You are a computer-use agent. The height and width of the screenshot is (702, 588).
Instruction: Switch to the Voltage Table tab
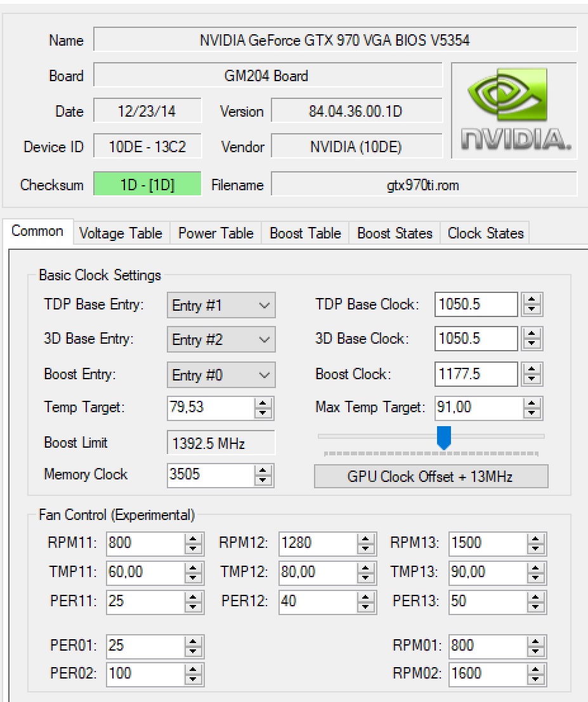coord(121,233)
